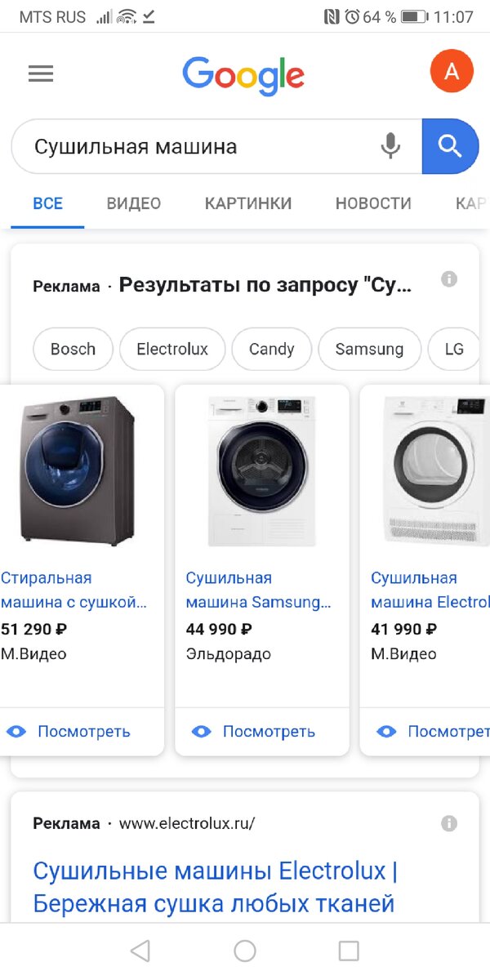Switch to the КАРТИНКИ tab
This screenshot has width=490, height=980.
(x=248, y=203)
